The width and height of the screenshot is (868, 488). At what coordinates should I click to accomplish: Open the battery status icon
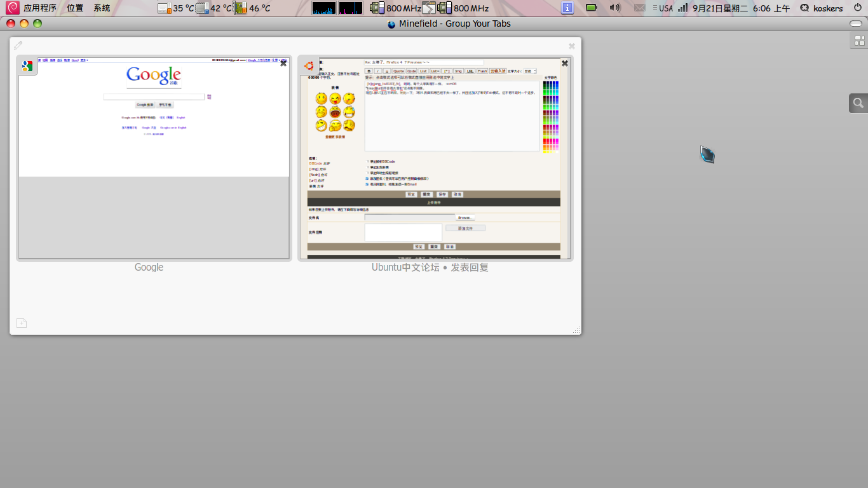(x=592, y=8)
